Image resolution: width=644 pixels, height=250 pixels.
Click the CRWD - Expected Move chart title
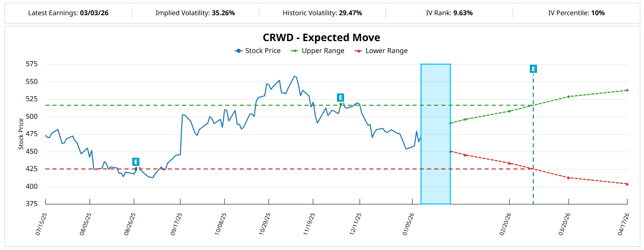pyautogui.click(x=322, y=38)
